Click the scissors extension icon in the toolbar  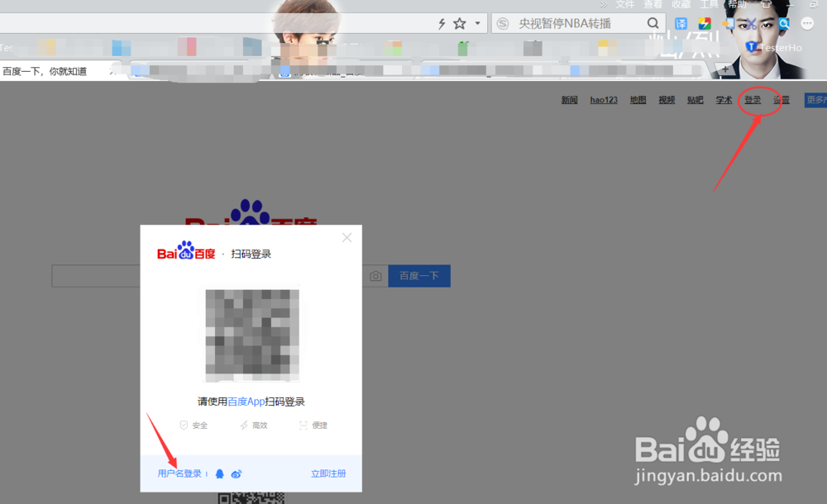click(751, 23)
